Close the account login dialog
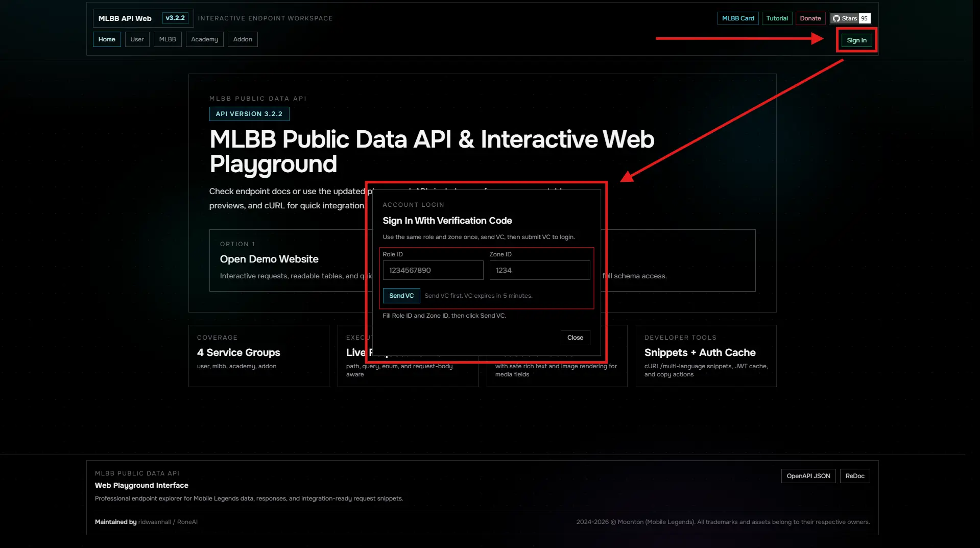980x548 pixels. [x=575, y=338]
